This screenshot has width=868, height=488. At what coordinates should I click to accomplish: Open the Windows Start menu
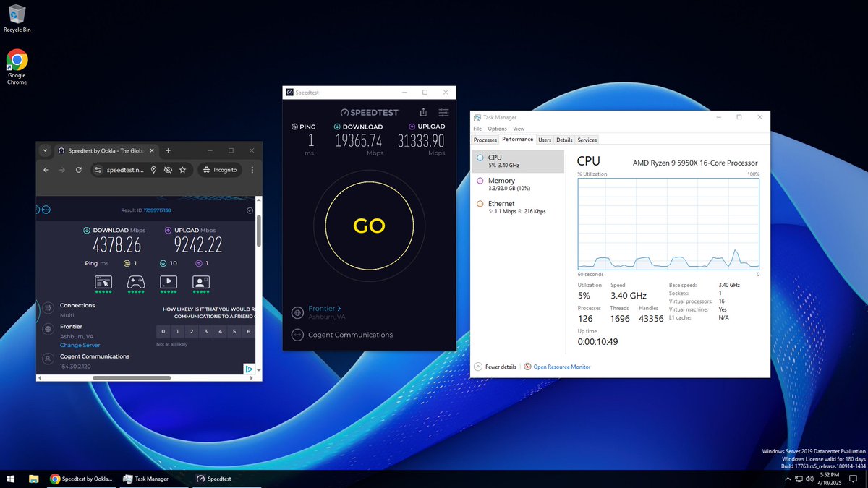[11, 479]
